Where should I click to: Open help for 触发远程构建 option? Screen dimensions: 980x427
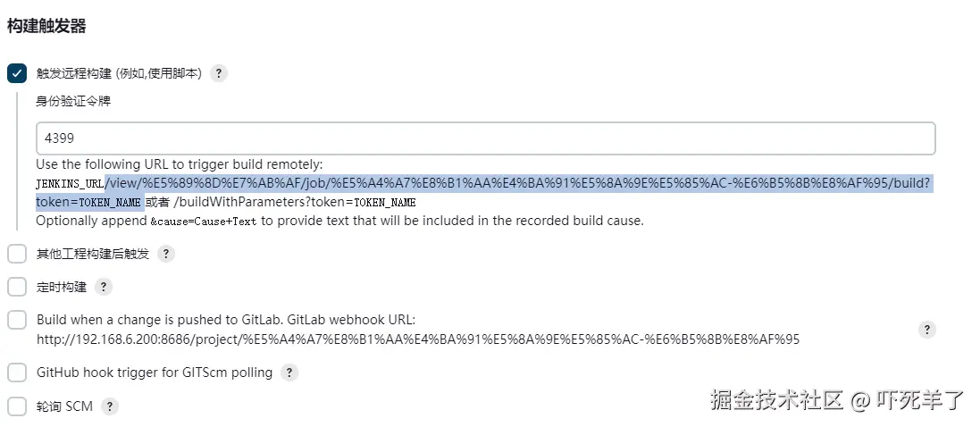[219, 73]
